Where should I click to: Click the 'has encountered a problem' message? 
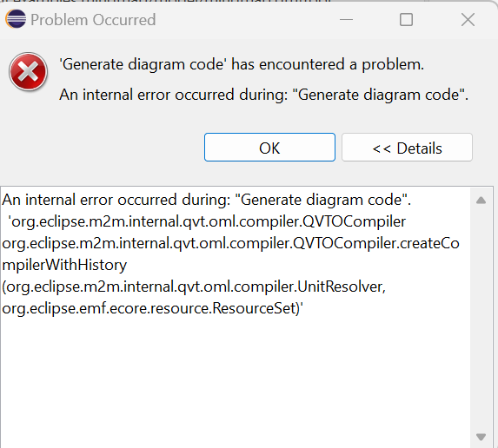pos(242,64)
